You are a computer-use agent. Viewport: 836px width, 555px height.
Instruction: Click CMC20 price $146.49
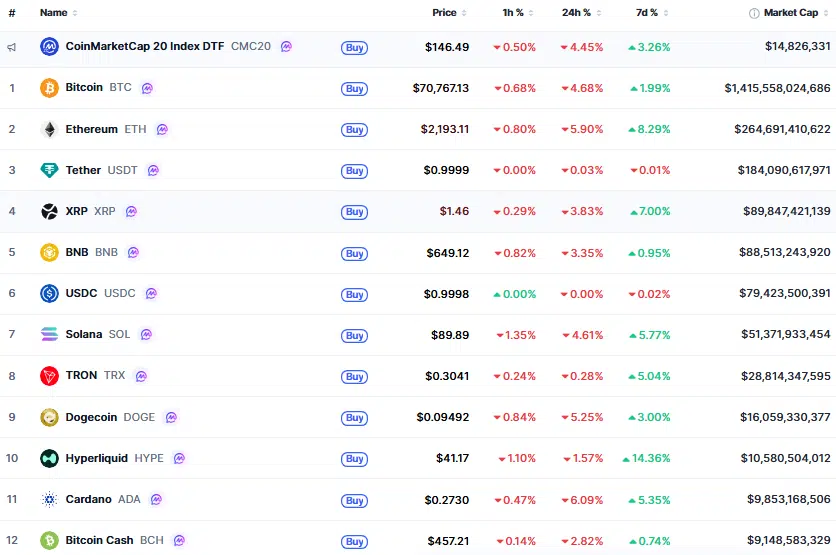tap(447, 47)
